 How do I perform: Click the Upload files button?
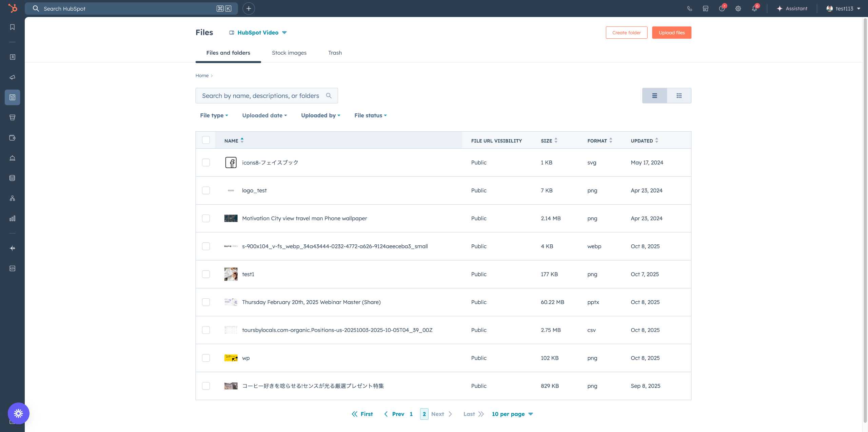pyautogui.click(x=671, y=33)
